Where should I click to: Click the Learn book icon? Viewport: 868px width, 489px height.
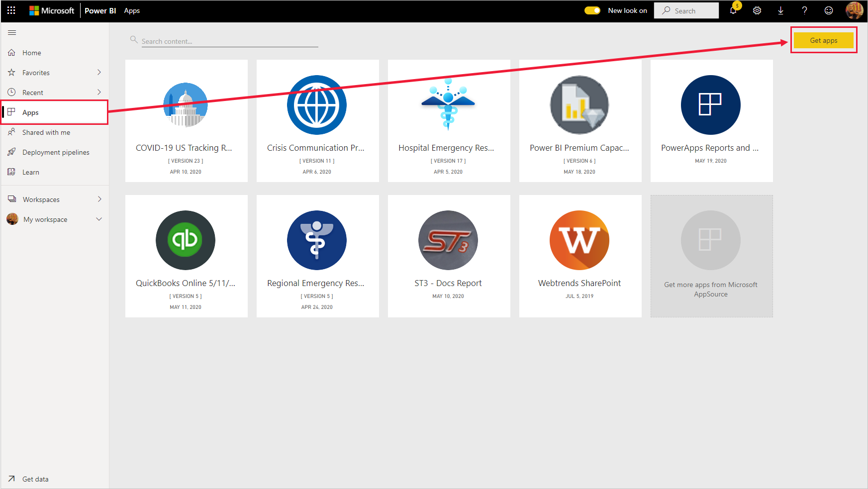(x=12, y=172)
